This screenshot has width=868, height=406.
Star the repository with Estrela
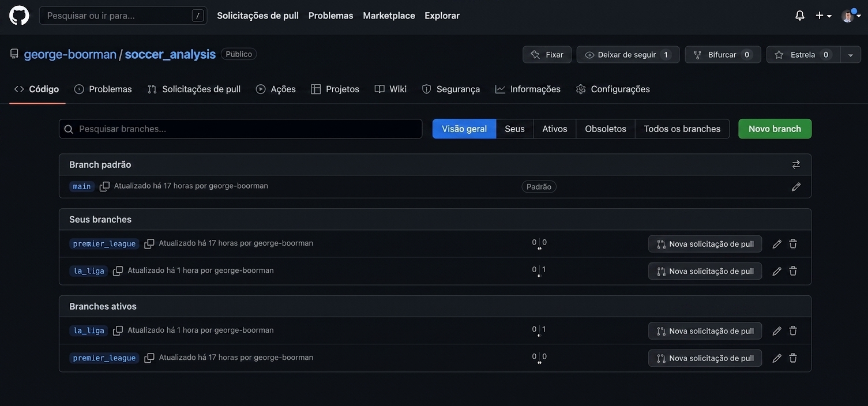(803, 55)
